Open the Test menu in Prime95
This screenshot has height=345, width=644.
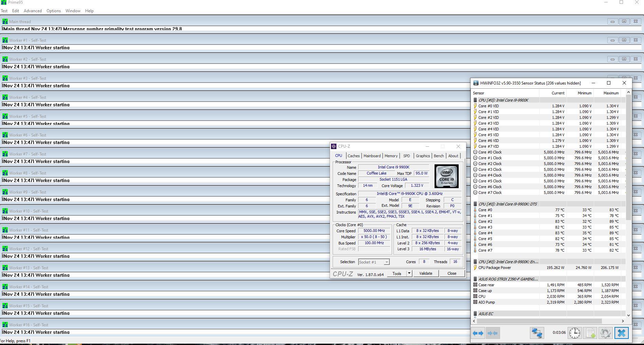point(4,11)
